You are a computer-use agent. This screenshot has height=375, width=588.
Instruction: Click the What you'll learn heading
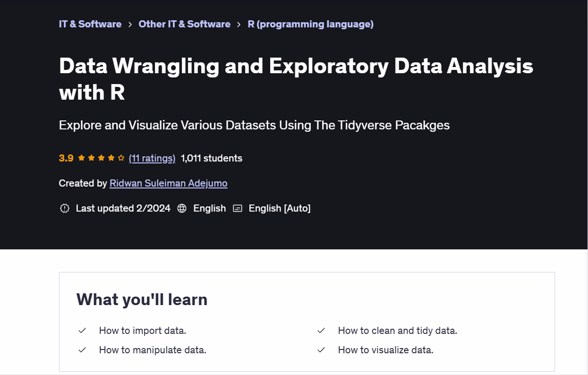(142, 299)
